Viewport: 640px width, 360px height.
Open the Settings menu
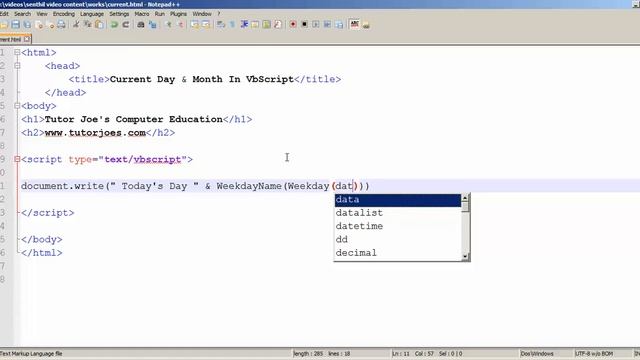coord(119,14)
